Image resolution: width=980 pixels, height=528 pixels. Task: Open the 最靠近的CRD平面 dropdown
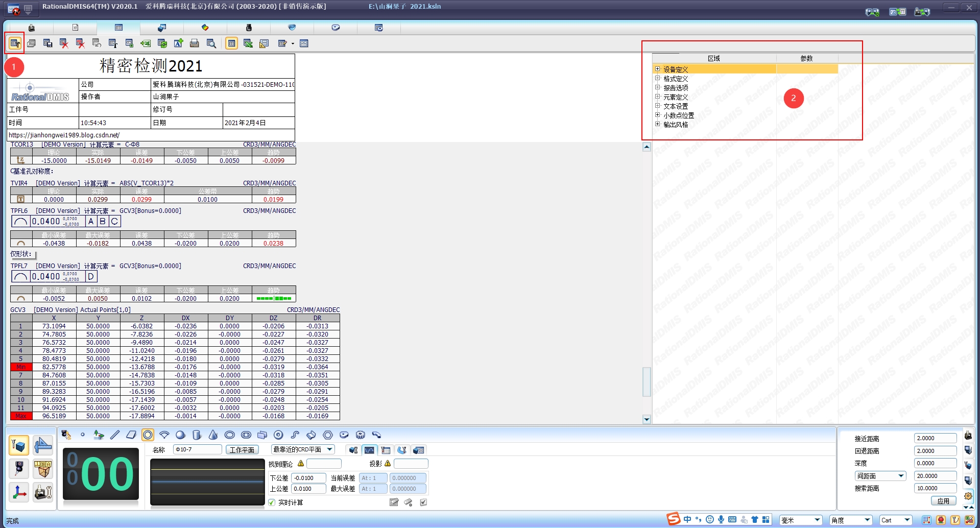click(303, 450)
